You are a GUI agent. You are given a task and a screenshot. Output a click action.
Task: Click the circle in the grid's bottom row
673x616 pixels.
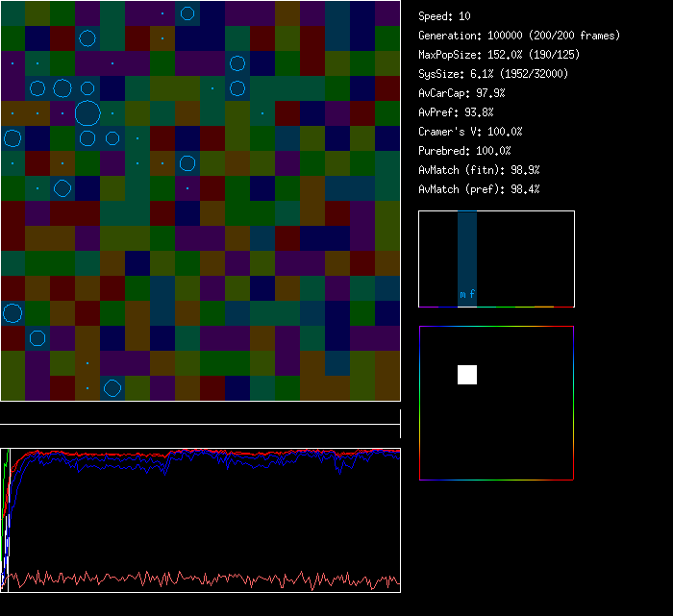[x=112, y=388]
